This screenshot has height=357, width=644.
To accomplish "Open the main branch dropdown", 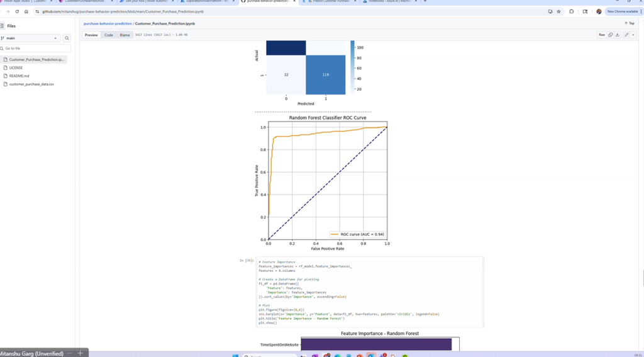I will coord(30,38).
